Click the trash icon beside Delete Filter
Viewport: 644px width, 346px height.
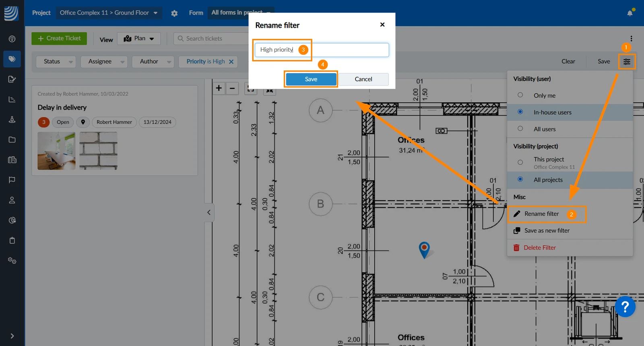pos(516,248)
